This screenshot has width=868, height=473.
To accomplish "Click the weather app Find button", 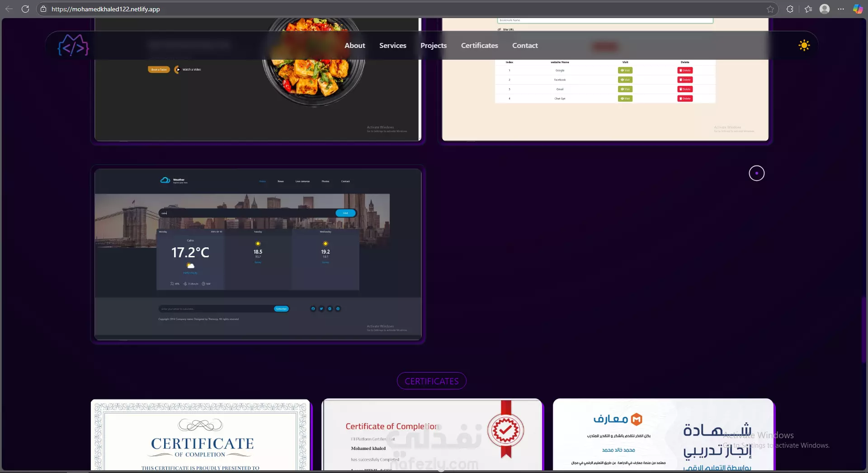I will [x=345, y=213].
